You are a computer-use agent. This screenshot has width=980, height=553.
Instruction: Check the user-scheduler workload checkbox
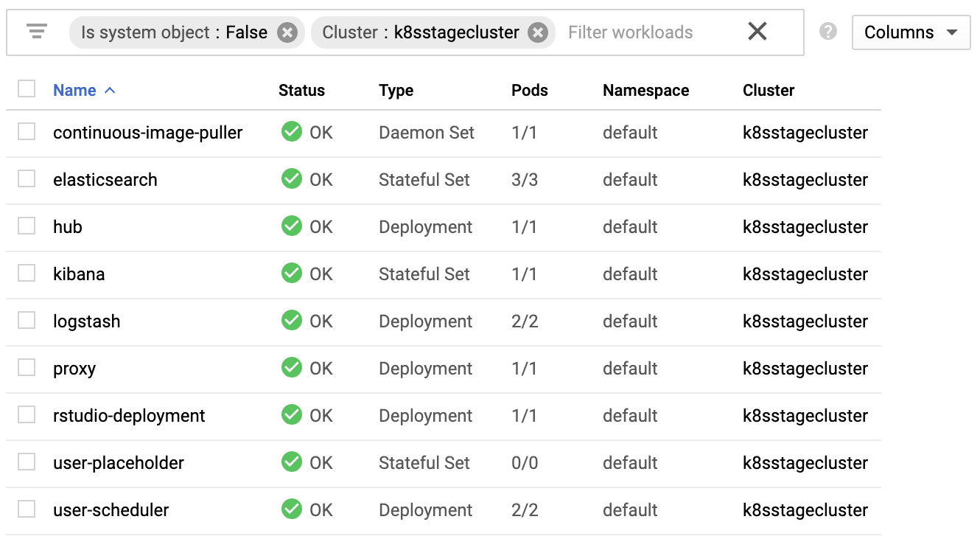point(27,509)
